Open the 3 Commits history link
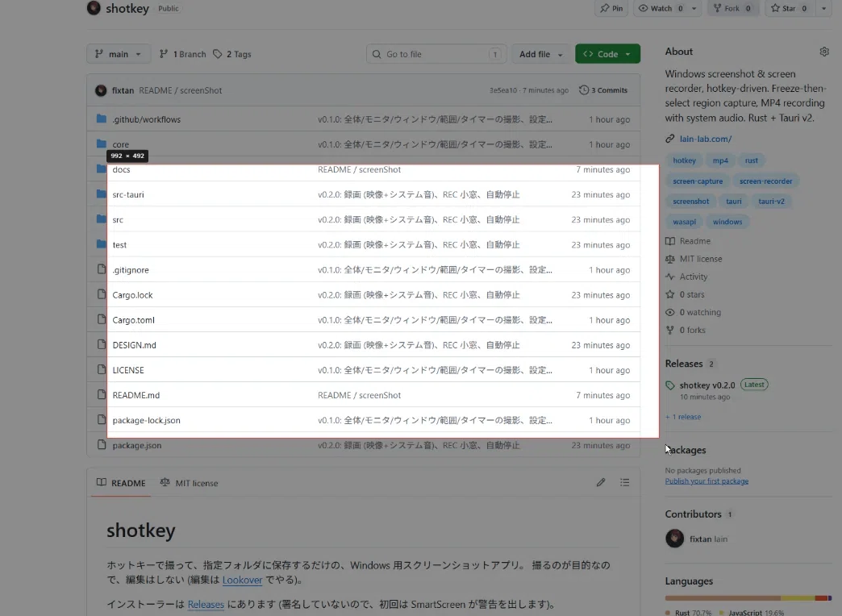Image resolution: width=842 pixels, height=616 pixels. [x=603, y=90]
